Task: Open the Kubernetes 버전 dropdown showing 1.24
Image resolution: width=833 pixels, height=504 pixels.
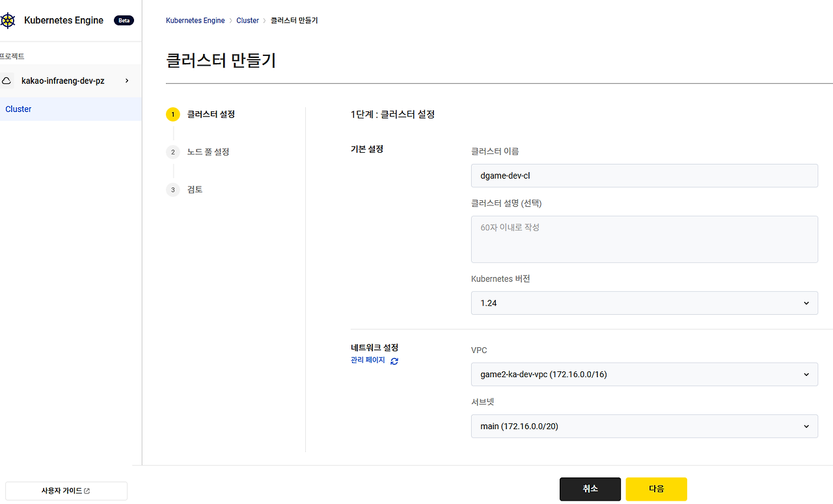Action: [644, 303]
